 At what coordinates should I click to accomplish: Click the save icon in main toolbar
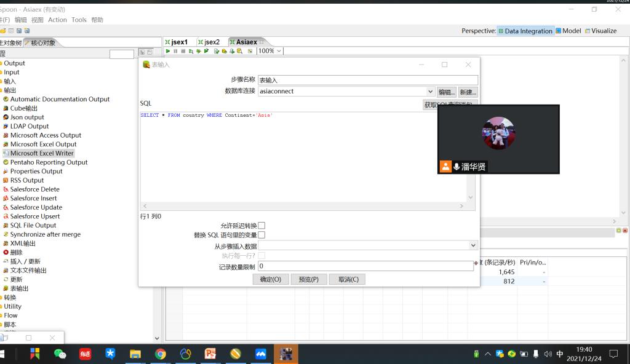coord(19,31)
